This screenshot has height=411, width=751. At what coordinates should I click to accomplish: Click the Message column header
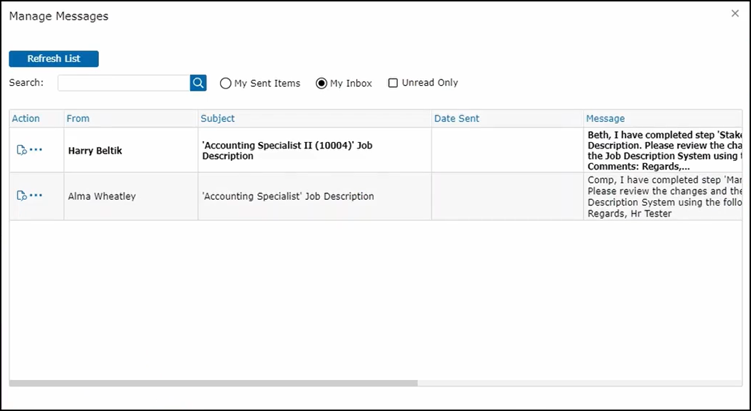(x=606, y=119)
